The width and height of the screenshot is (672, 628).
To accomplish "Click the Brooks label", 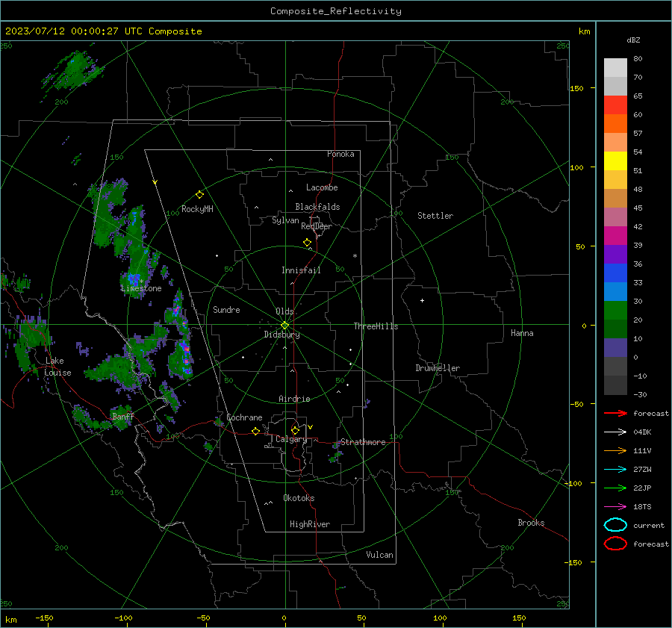I will click(531, 523).
